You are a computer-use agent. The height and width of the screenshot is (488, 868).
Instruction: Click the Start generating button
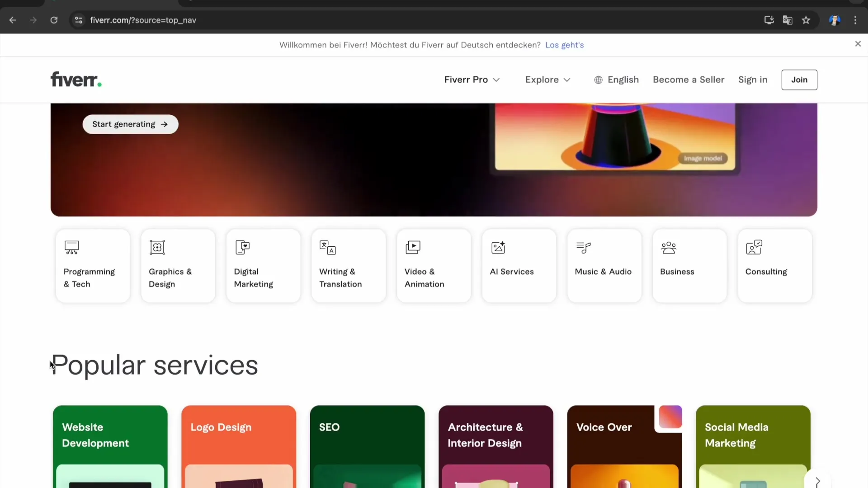130,124
